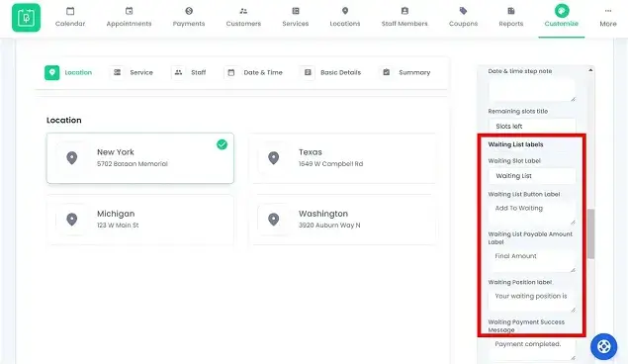Click the Washington map pin icon
Screen dimensions: 628x364
(274, 220)
